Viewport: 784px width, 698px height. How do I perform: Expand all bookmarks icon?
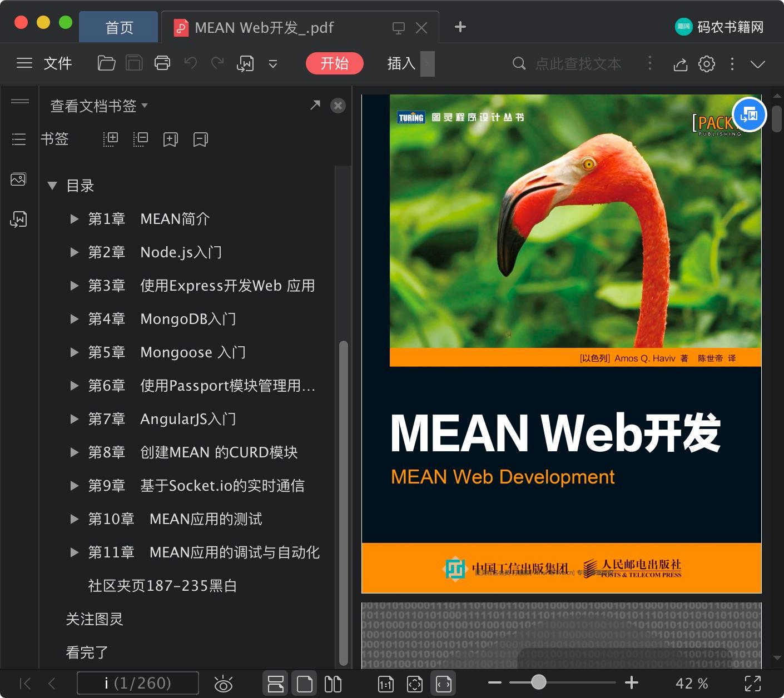coord(111,139)
